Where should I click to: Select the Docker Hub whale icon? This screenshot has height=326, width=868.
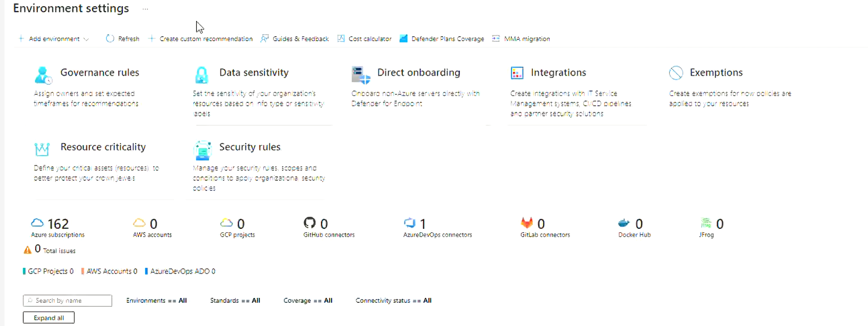coord(624,223)
